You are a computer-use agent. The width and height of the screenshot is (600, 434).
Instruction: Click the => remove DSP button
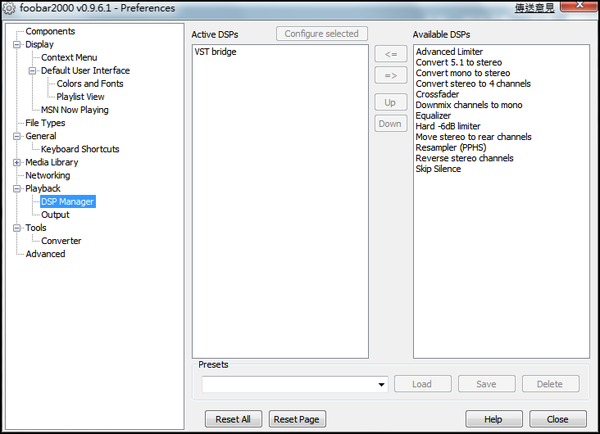point(391,76)
